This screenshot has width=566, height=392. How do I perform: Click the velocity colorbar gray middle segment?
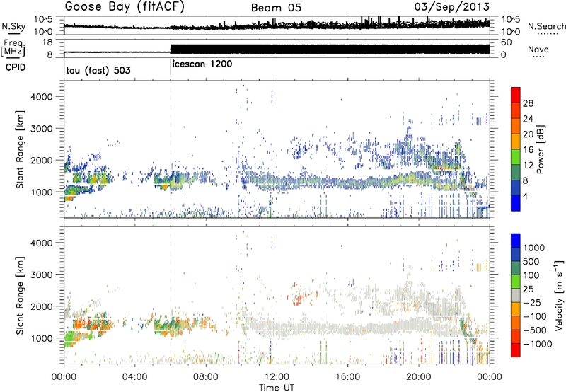tap(516, 295)
